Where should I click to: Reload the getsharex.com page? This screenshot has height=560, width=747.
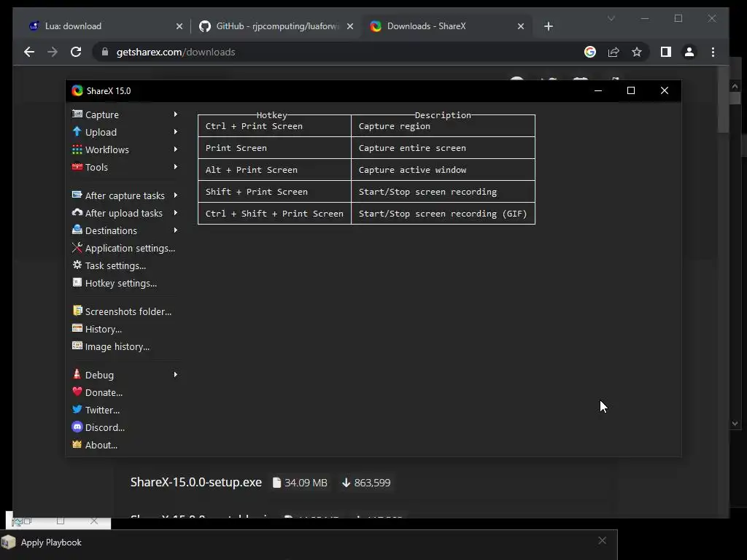[x=76, y=52]
